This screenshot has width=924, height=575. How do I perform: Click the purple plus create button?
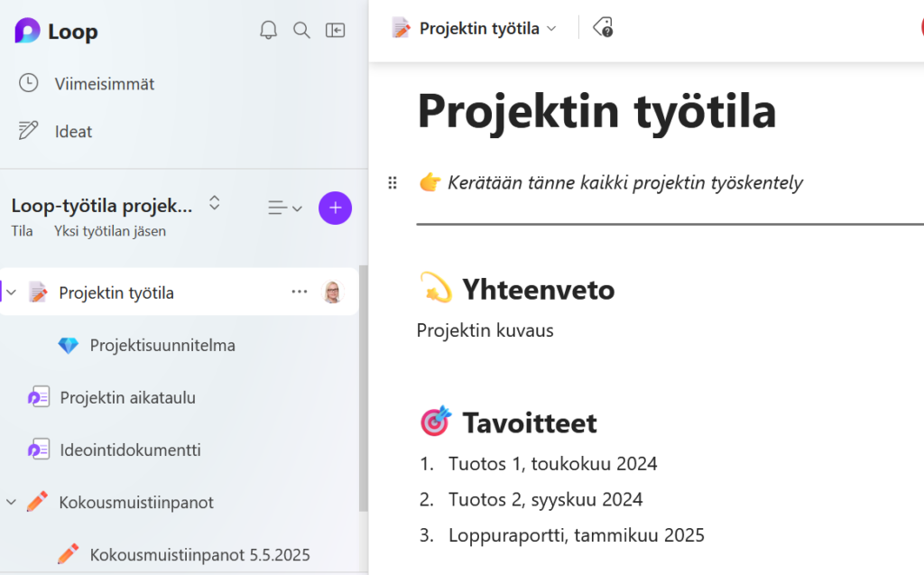pyautogui.click(x=335, y=209)
